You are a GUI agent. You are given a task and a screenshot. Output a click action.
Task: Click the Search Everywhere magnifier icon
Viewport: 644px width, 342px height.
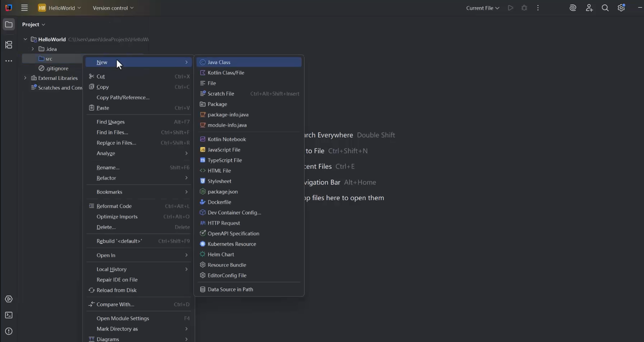[x=605, y=8]
